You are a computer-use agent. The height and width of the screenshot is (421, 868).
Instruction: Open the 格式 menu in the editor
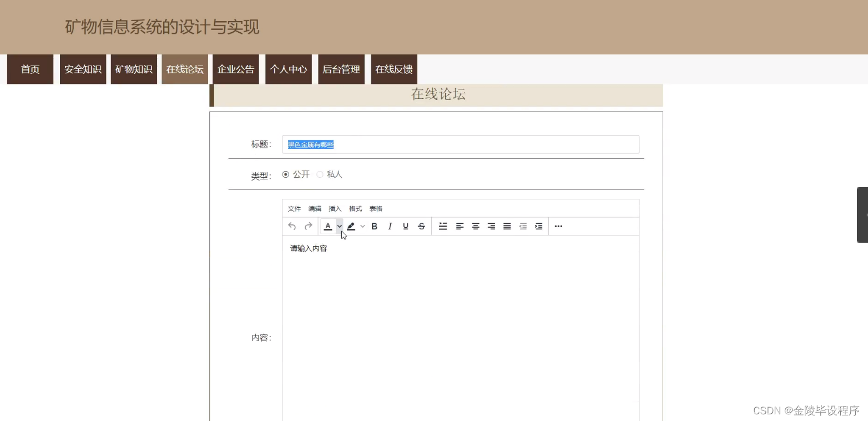pyautogui.click(x=355, y=208)
